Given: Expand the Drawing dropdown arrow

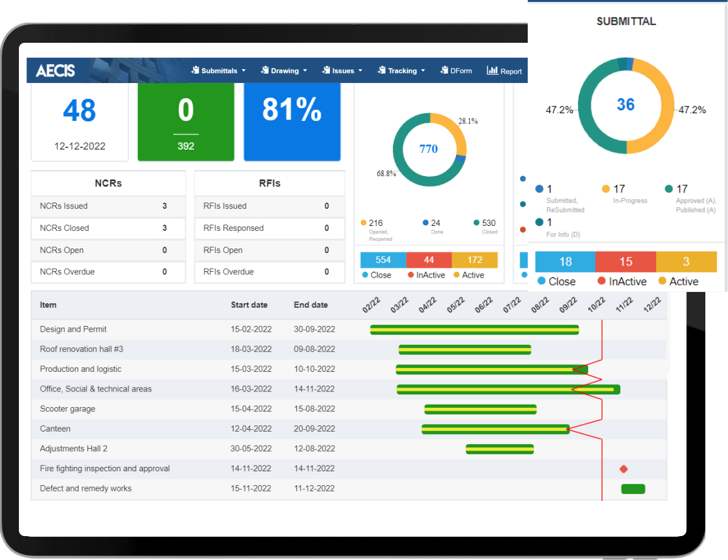Looking at the screenshot, I should click(305, 70).
